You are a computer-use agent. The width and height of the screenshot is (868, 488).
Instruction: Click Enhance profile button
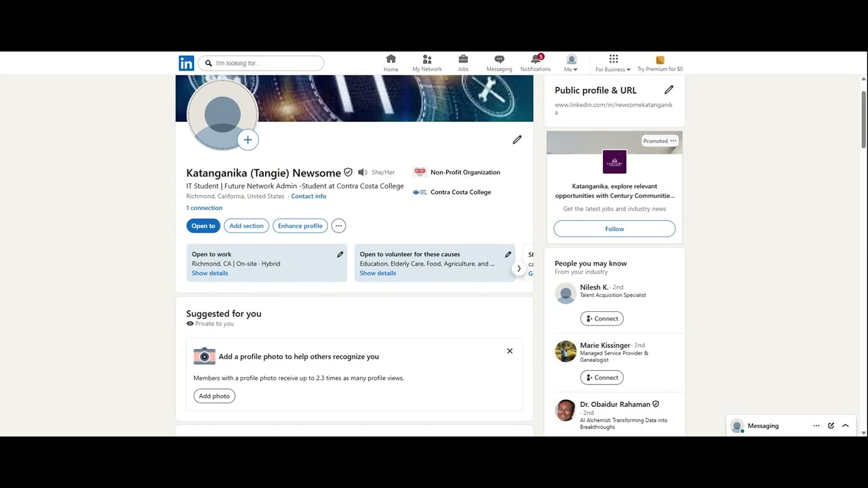coord(300,226)
